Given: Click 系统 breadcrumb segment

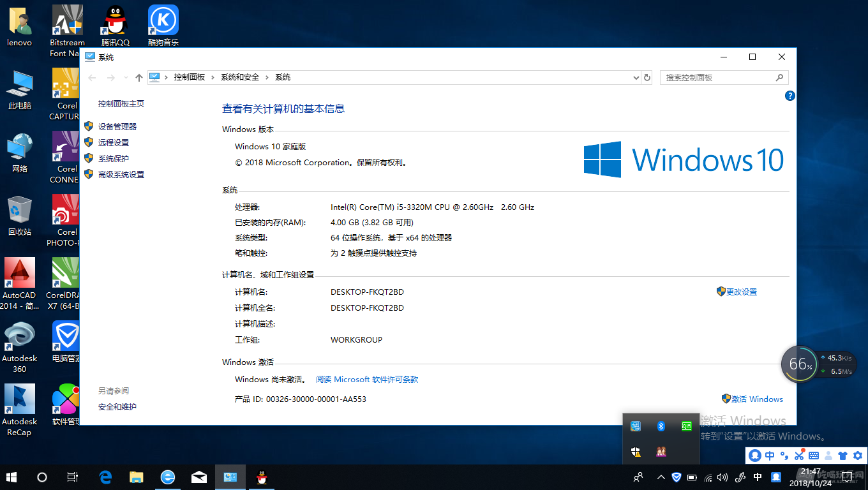Looking at the screenshot, I should point(283,77).
